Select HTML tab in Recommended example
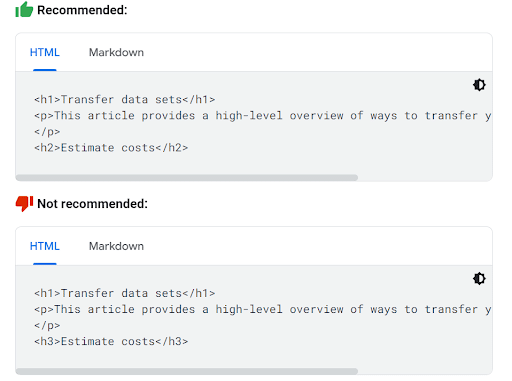Viewport: 512px width, 381px height. pyautogui.click(x=45, y=52)
